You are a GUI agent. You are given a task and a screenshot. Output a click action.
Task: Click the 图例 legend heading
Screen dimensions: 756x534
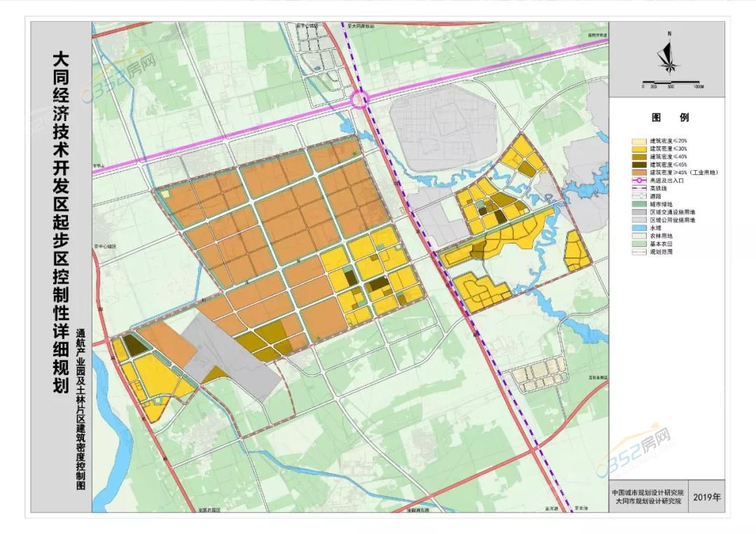point(670,118)
